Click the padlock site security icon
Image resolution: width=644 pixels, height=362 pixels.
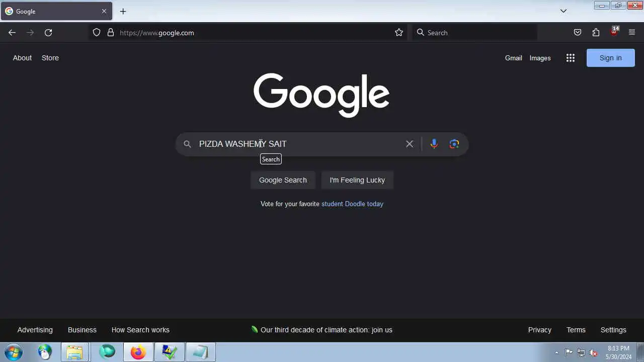click(x=111, y=33)
